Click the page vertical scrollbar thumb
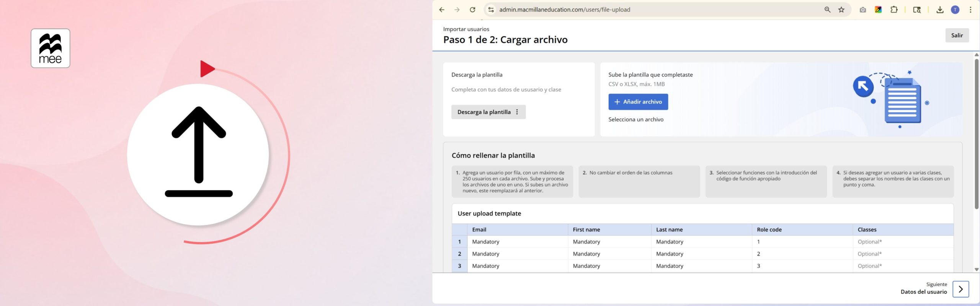Screen dimensions: 980x306 pos(977,134)
